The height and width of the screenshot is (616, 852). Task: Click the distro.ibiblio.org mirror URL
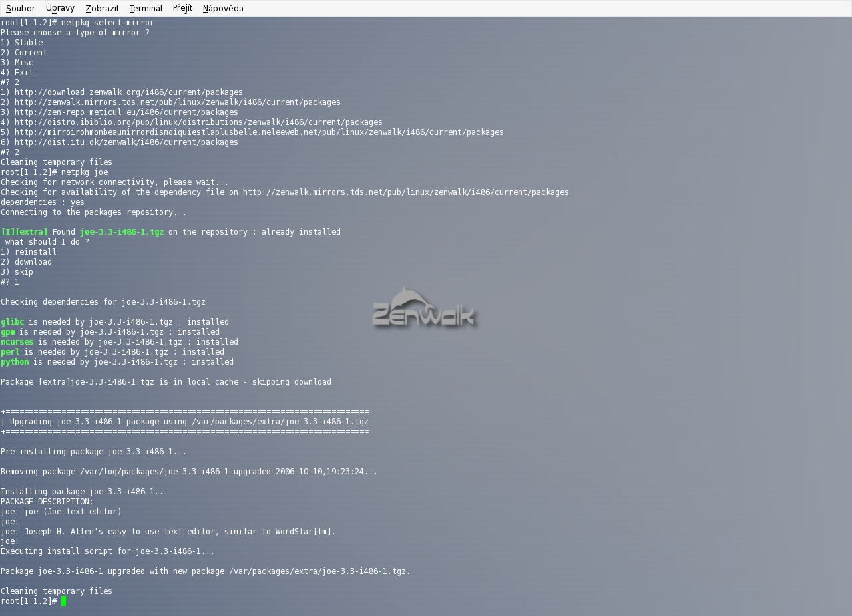pos(198,122)
